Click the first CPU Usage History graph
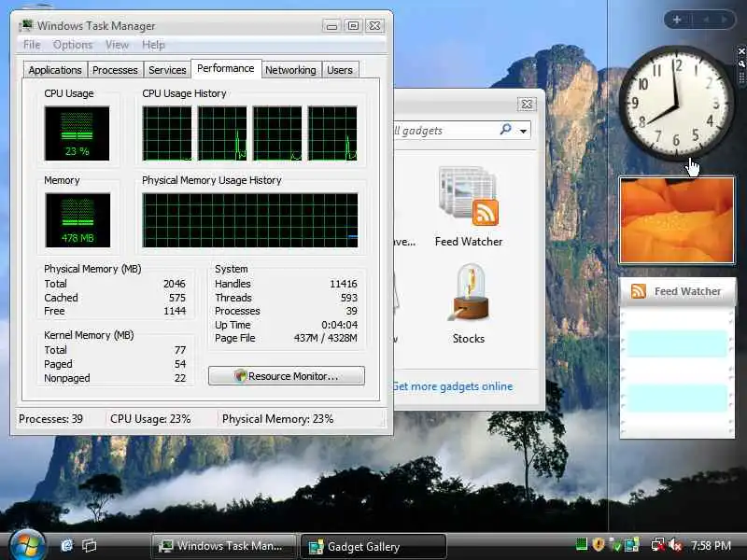This screenshot has width=747, height=560. point(167,133)
